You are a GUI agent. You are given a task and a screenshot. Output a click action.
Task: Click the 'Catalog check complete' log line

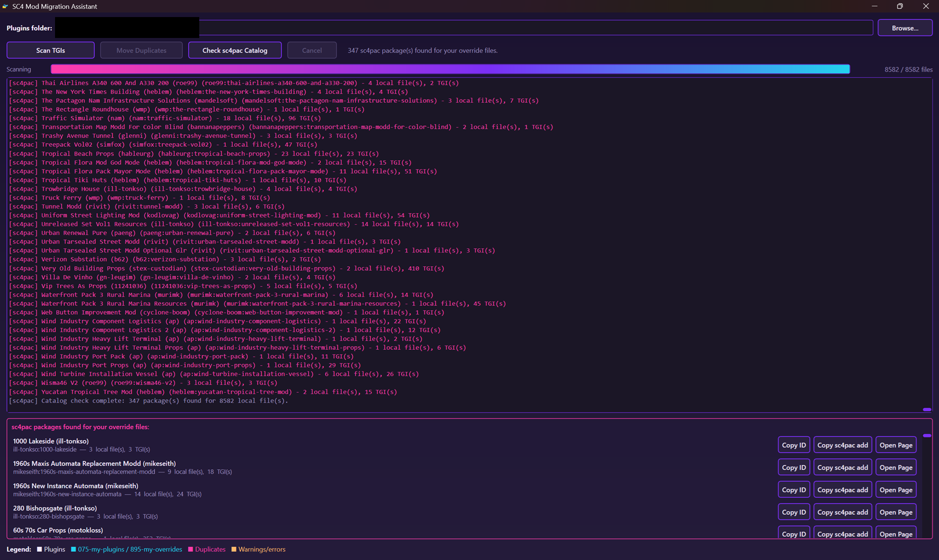tap(149, 401)
